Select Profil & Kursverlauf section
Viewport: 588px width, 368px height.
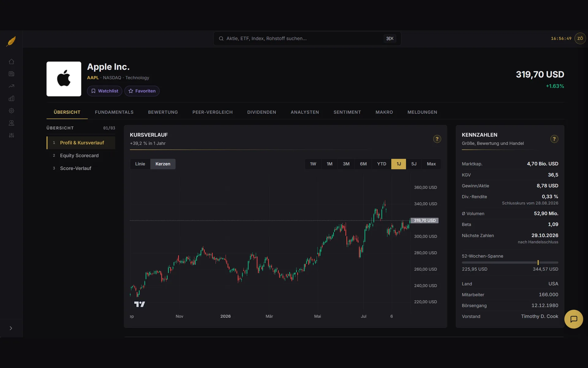point(81,143)
